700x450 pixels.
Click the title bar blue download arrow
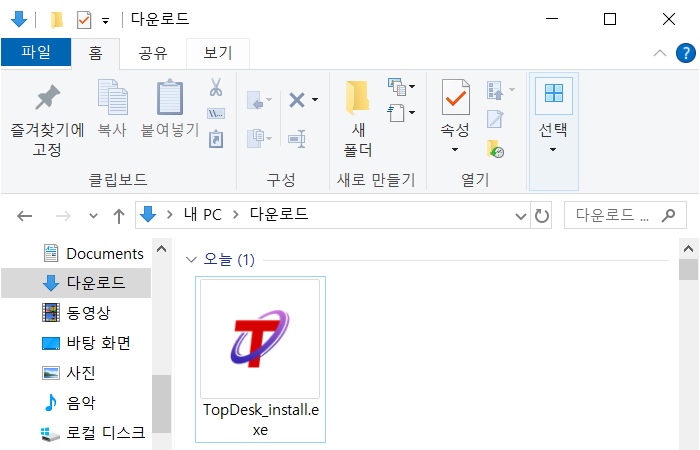[19, 19]
